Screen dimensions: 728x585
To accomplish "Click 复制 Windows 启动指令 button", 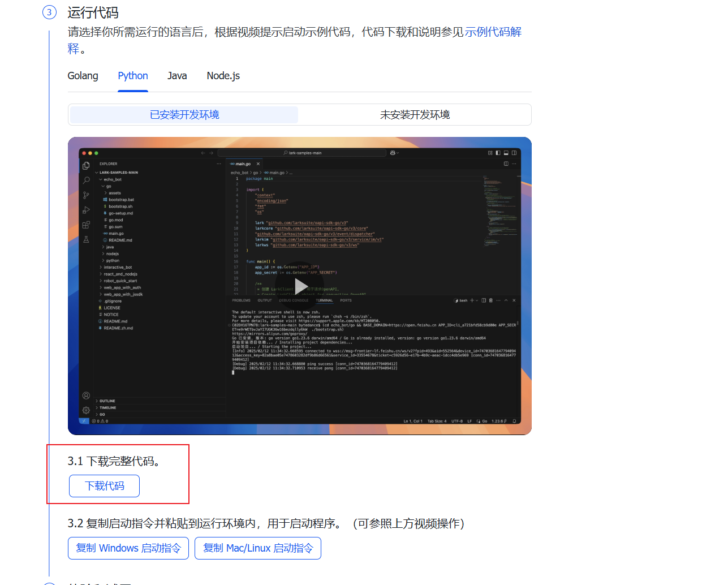I will [128, 548].
